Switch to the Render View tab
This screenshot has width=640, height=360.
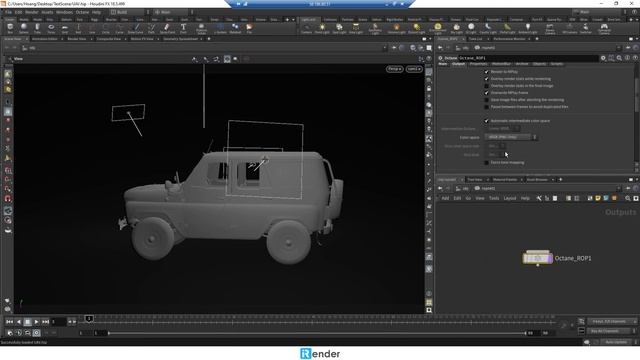[77, 39]
